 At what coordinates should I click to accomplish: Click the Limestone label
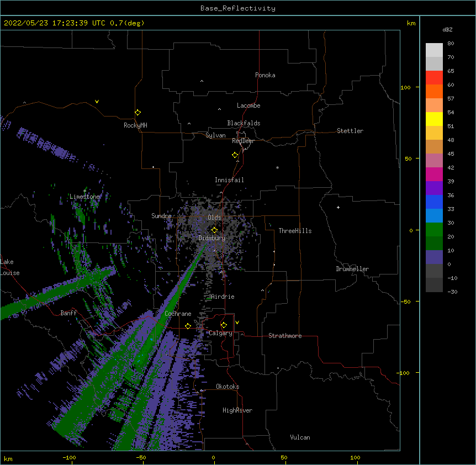(x=84, y=197)
